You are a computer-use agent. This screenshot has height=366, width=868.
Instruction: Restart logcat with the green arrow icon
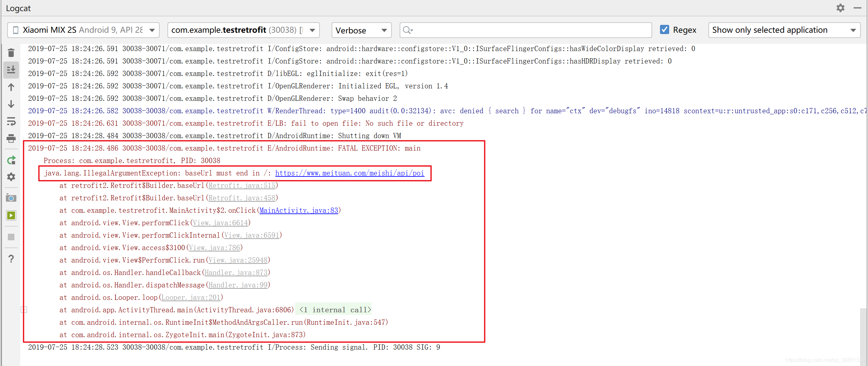point(11,160)
